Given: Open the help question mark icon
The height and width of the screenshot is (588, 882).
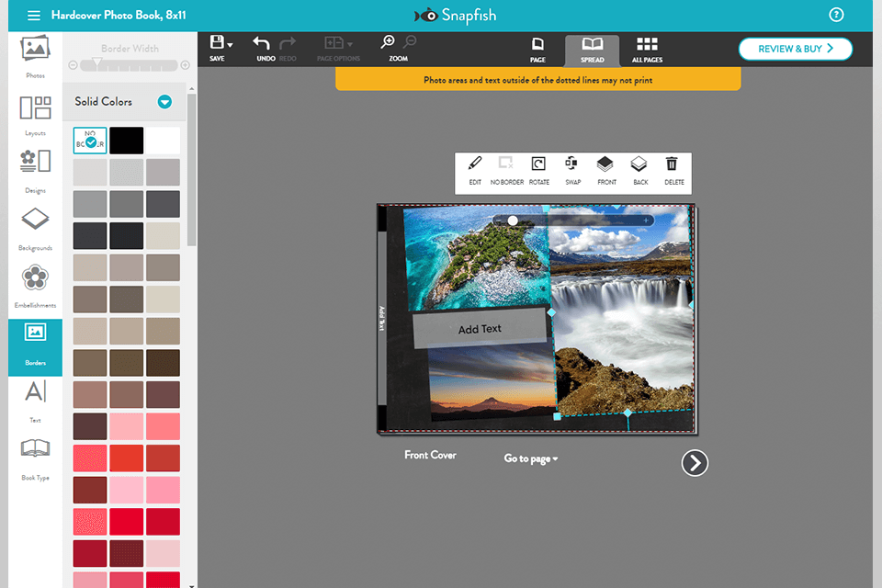Looking at the screenshot, I should pyautogui.click(x=836, y=15).
